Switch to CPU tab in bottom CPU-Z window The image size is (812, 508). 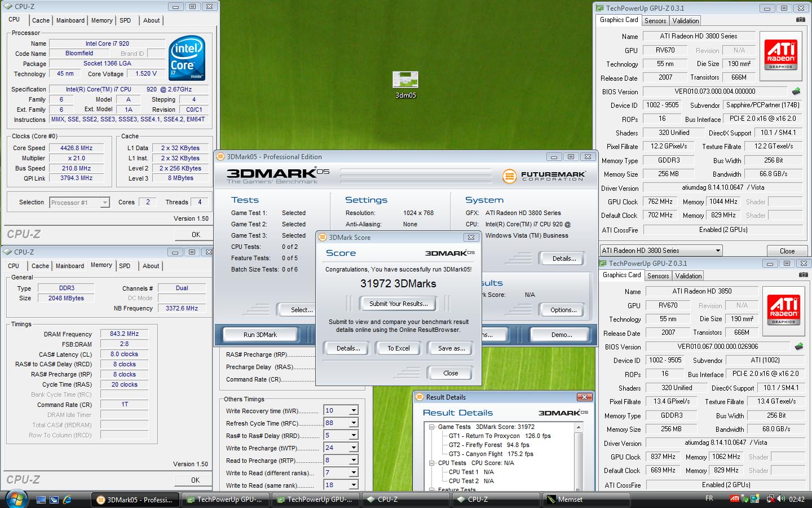click(x=14, y=266)
